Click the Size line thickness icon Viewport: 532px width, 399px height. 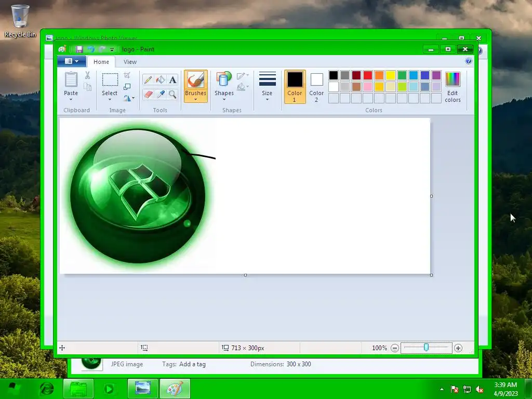coord(268,79)
